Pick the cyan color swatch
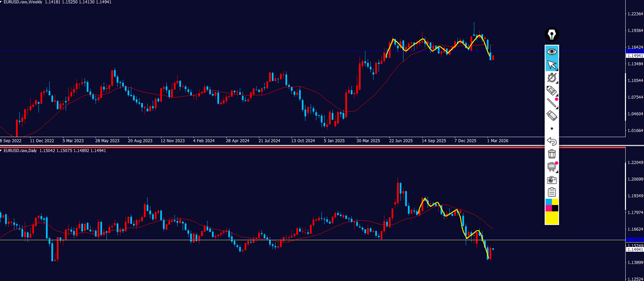The height and width of the screenshot is (281, 644). coord(548,202)
